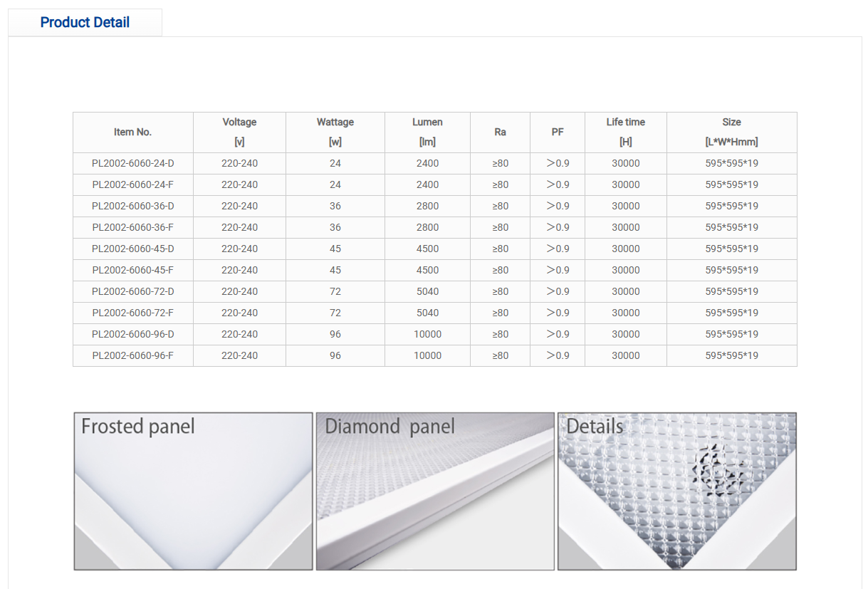Select item number PL2002-6060-45-D
This screenshot has height=589, width=868.
tap(133, 249)
